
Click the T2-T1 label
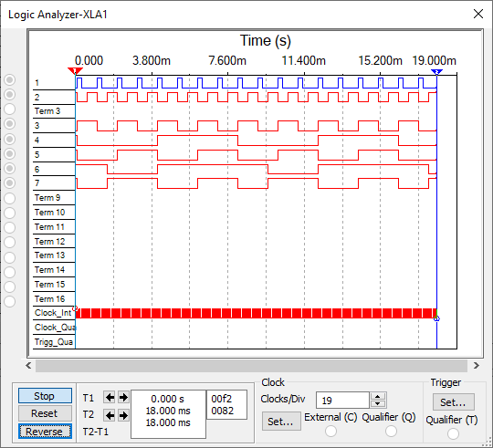click(x=96, y=432)
